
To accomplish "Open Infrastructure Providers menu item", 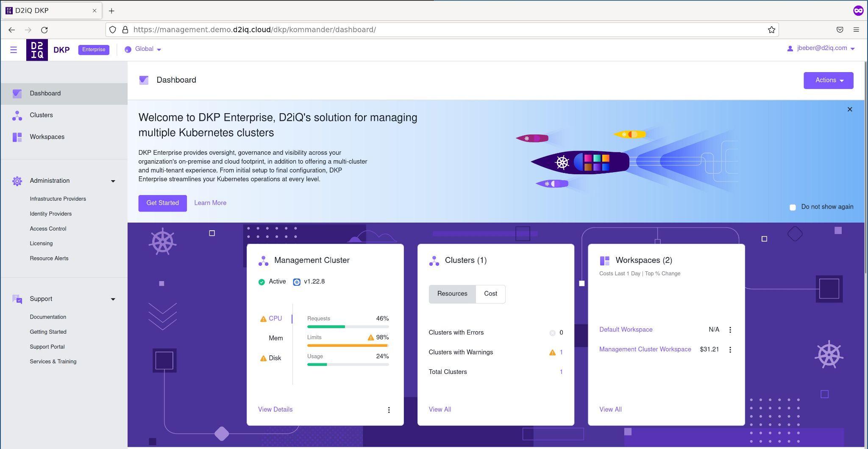I will tap(58, 199).
